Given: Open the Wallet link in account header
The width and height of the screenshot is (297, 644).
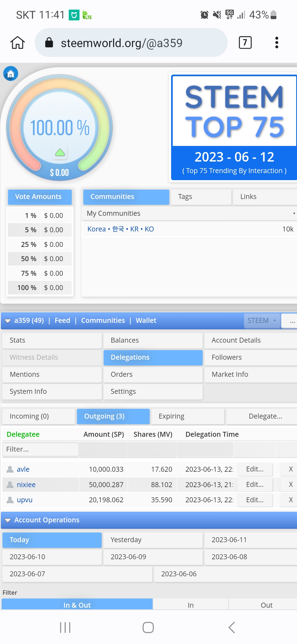Looking at the screenshot, I should coord(146,321).
